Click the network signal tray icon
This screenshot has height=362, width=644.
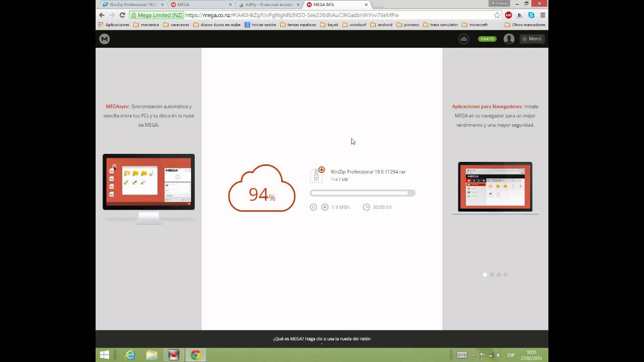pos(490,355)
